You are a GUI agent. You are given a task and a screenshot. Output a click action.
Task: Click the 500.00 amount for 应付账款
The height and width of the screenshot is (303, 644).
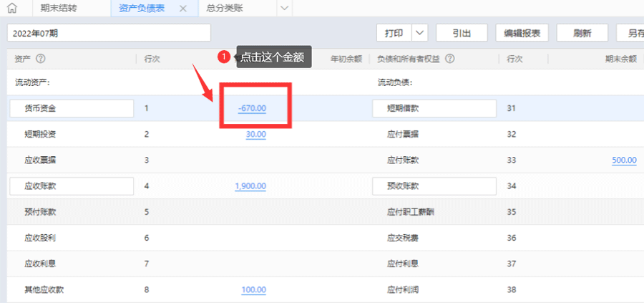pos(624,160)
